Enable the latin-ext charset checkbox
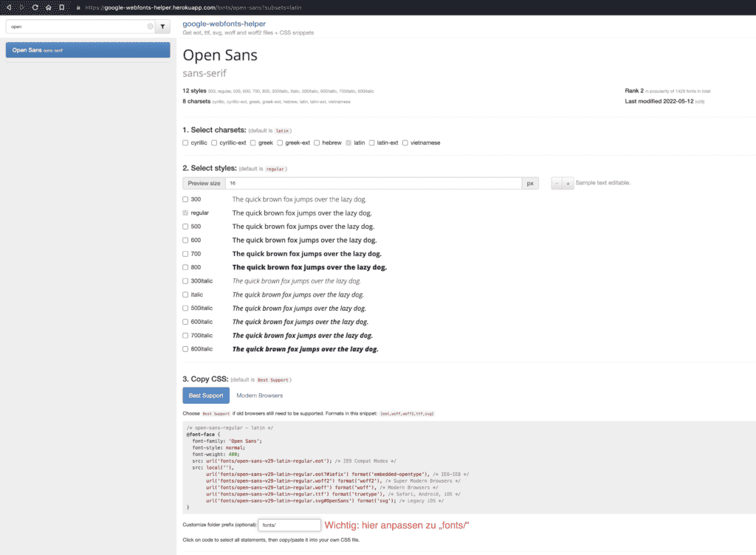 point(372,142)
